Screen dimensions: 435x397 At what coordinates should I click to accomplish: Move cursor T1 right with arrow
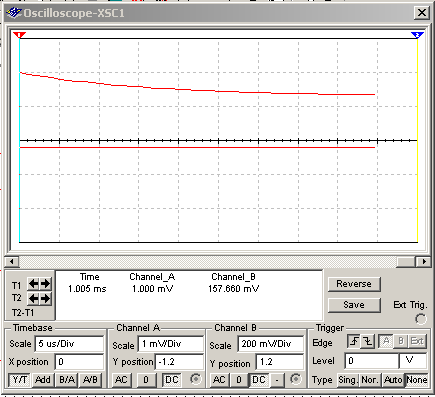(x=45, y=284)
